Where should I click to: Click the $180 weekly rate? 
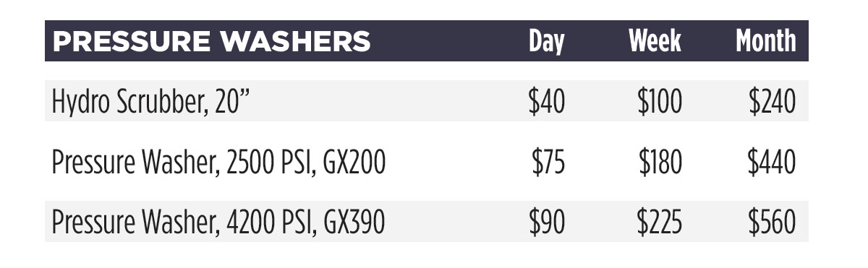pos(660,163)
